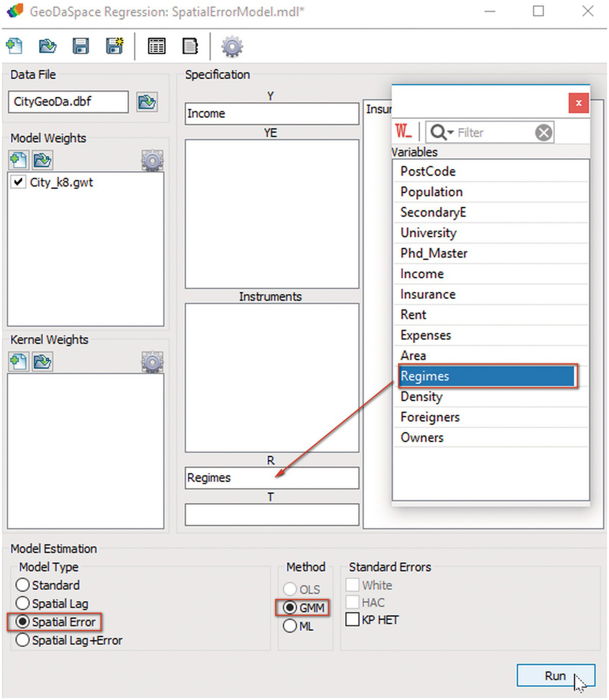Select University in the Variables list
The image size is (609, 700).
491,233
